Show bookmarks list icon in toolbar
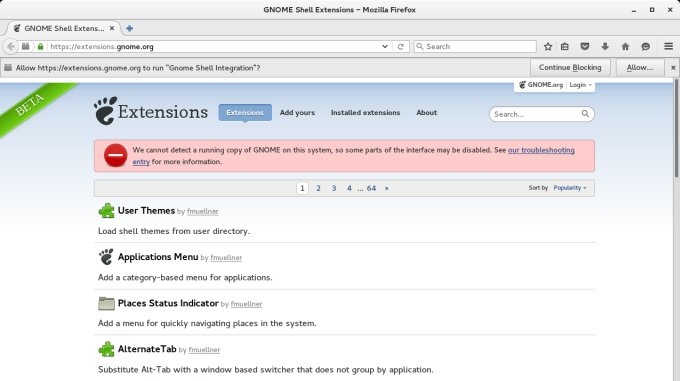Screen dimensions: 680x381 coord(565,46)
